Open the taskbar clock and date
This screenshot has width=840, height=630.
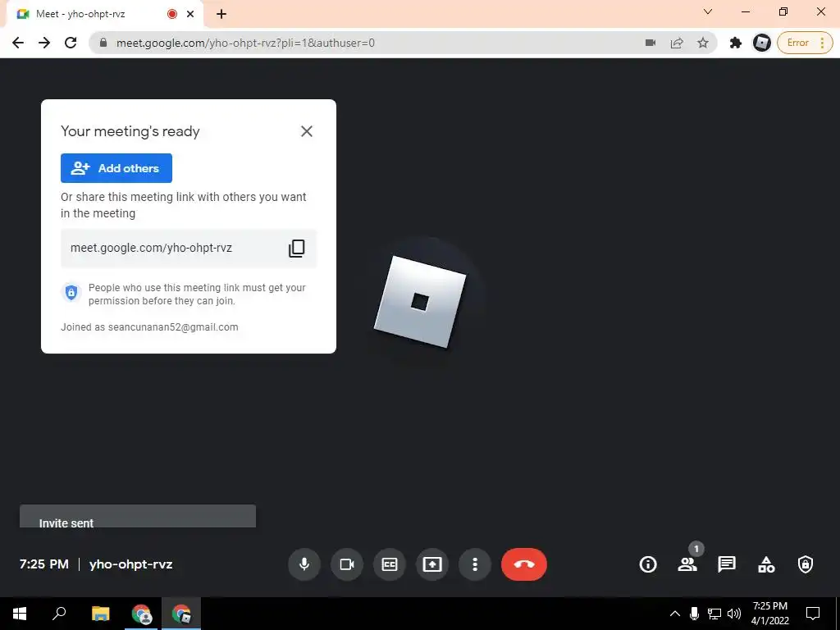(x=769, y=614)
